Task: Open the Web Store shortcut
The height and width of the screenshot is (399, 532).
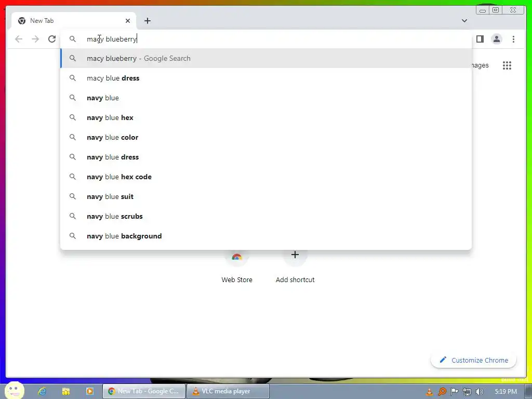Action: [x=237, y=267]
